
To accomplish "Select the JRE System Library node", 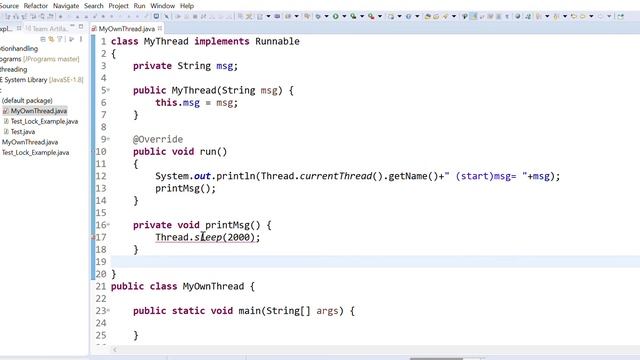I will point(41,80).
